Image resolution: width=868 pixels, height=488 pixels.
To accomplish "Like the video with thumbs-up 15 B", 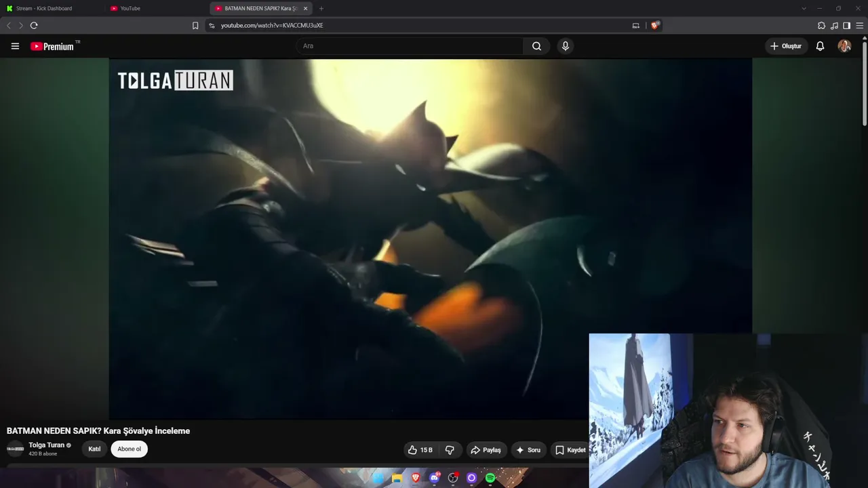I will coord(420,450).
